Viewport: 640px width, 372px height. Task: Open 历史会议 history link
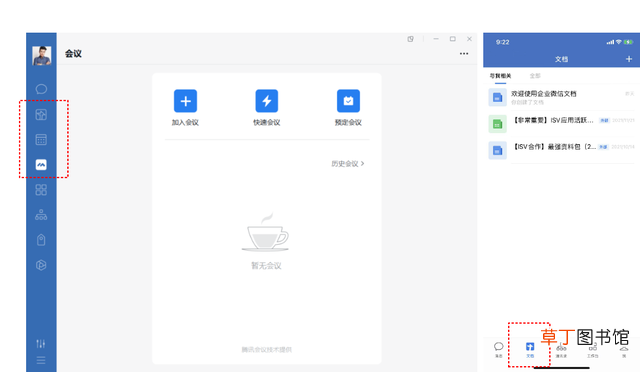click(x=348, y=164)
